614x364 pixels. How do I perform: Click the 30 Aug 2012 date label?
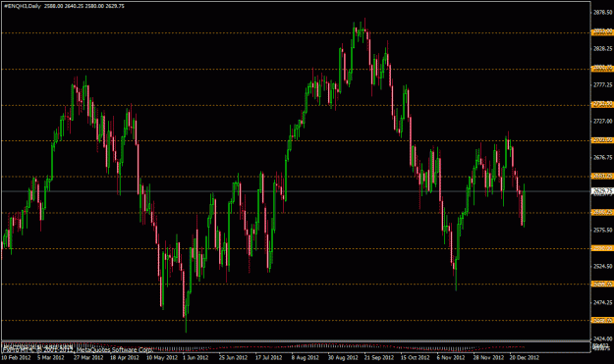point(343,357)
